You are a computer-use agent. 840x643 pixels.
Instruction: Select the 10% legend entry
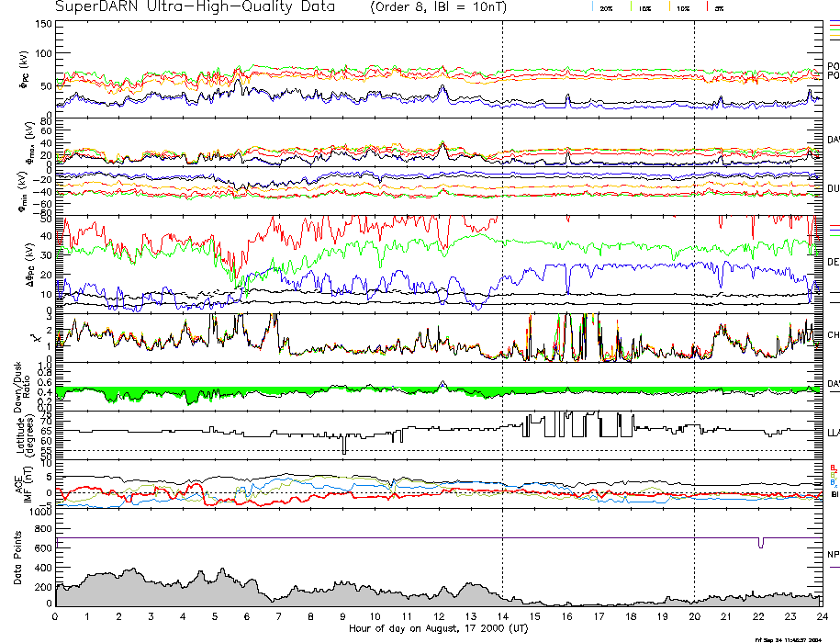(681, 7)
